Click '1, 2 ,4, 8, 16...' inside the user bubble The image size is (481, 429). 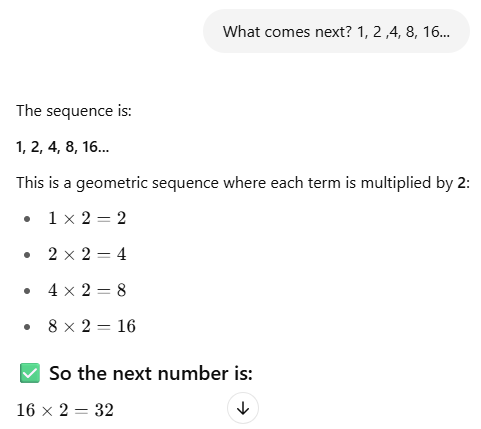coord(403,32)
